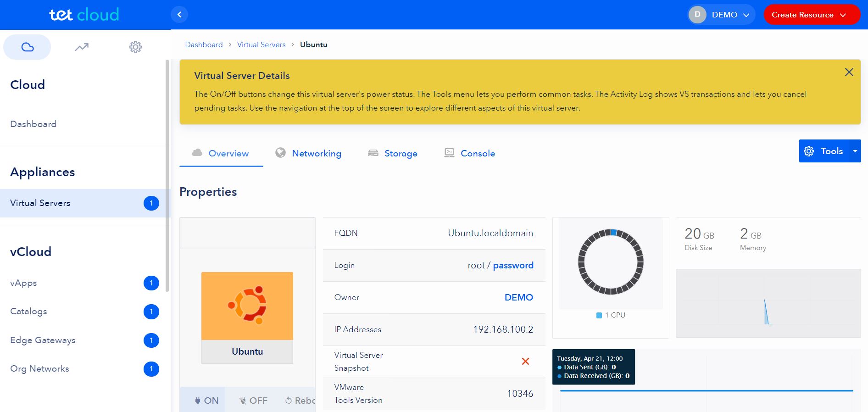The height and width of the screenshot is (412, 868).
Task: Switch to the Storage tab
Action: pos(393,153)
